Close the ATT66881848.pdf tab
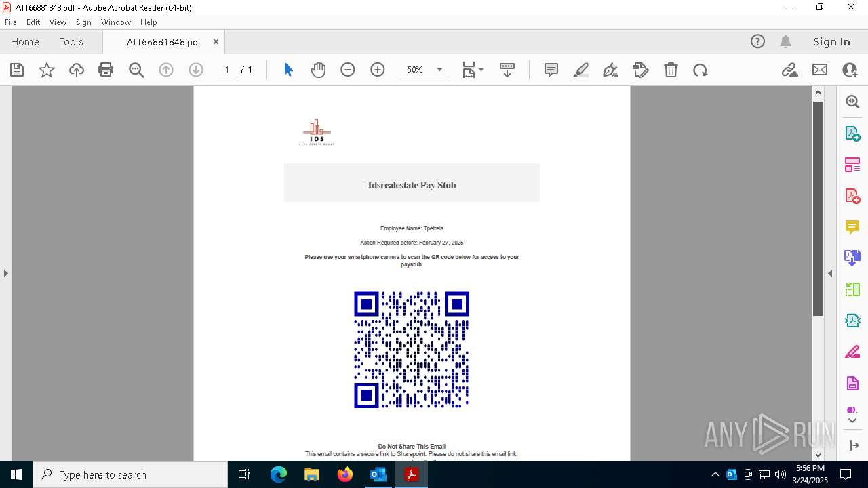Screen dimensions: 868x488 [x=216, y=42]
